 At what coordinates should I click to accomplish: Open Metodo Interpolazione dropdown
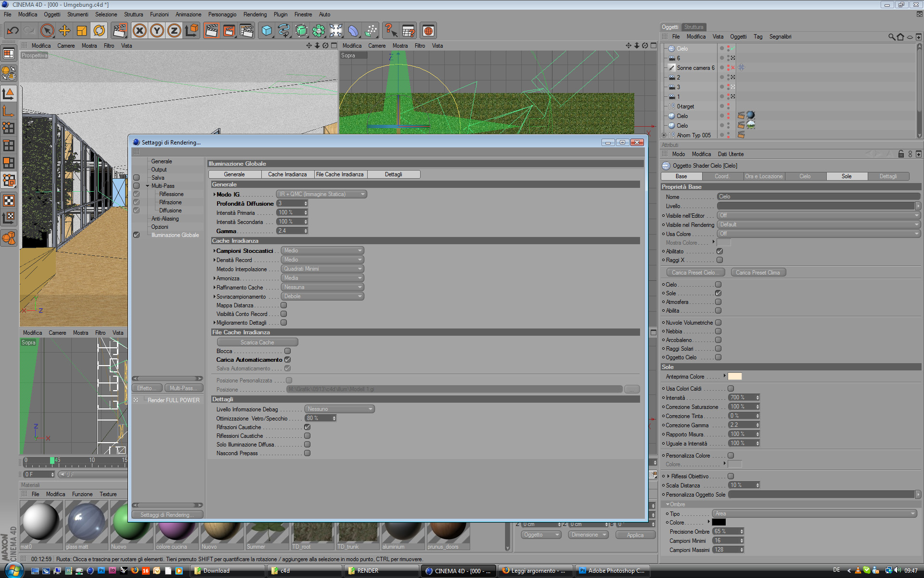pos(322,269)
